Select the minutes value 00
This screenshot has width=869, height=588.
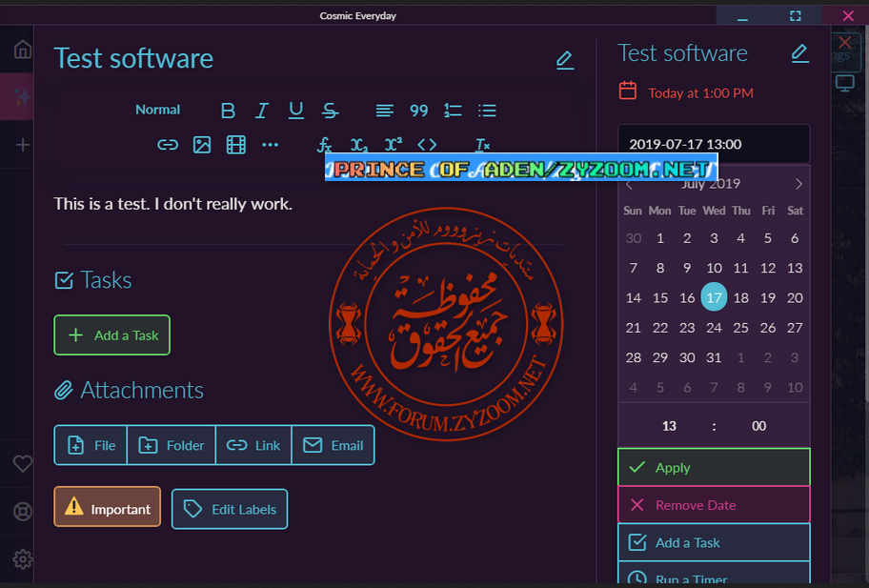point(758,426)
